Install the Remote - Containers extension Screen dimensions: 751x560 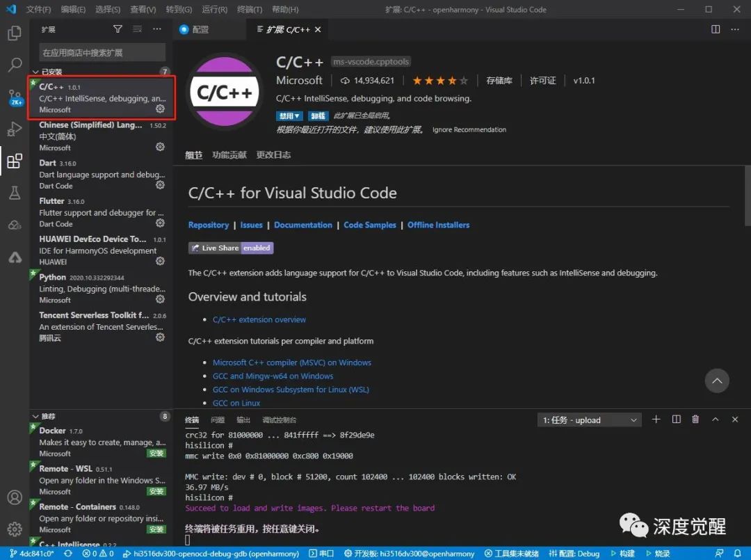click(x=156, y=529)
